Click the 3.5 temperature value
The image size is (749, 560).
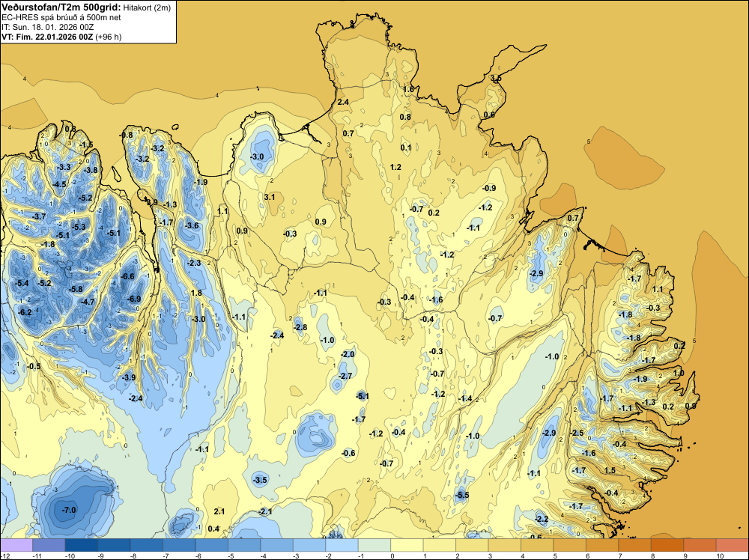[496, 78]
